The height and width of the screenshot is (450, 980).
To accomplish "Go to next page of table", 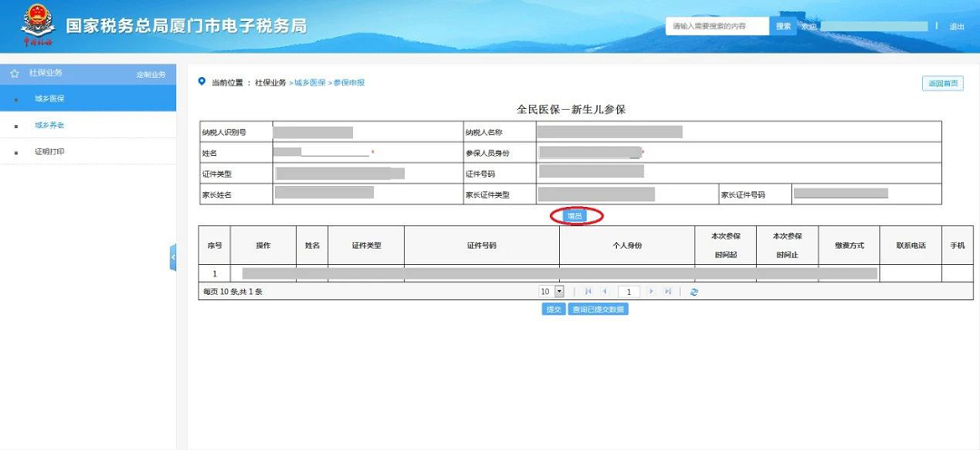I will [652, 291].
